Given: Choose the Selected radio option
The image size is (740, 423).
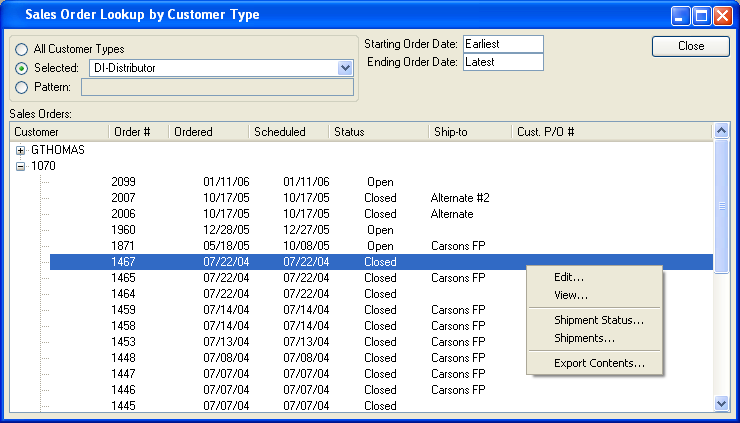Looking at the screenshot, I should point(22,68).
